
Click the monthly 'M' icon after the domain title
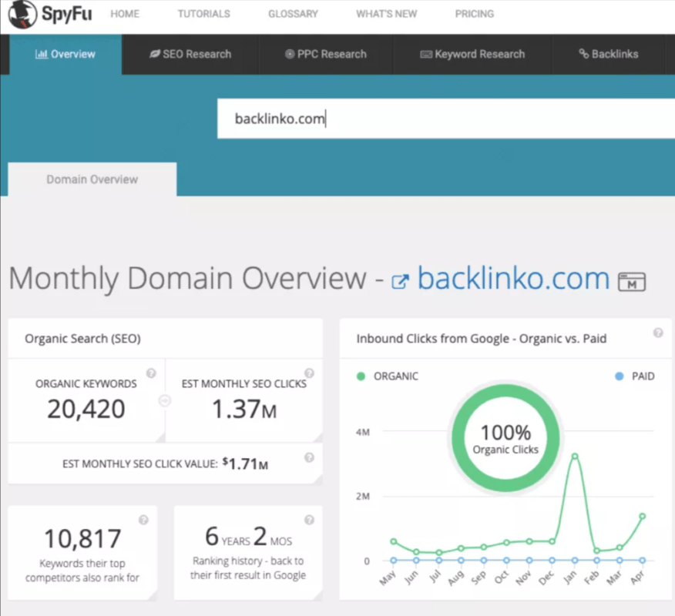(x=631, y=281)
